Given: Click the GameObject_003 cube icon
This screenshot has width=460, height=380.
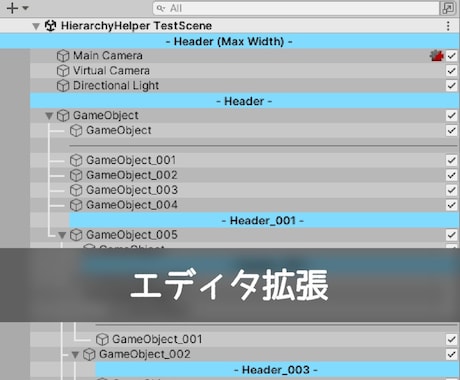Looking at the screenshot, I should [x=76, y=190].
